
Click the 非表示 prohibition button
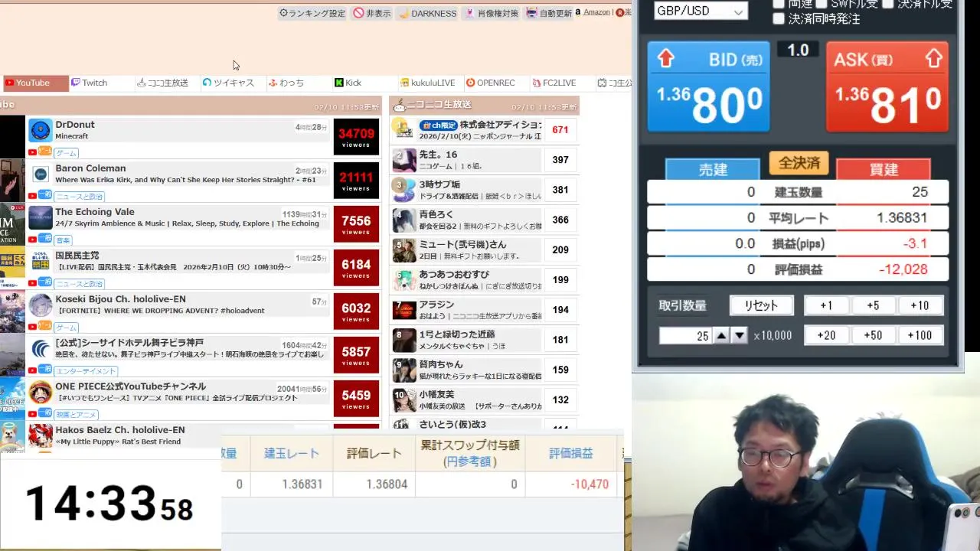(x=372, y=13)
